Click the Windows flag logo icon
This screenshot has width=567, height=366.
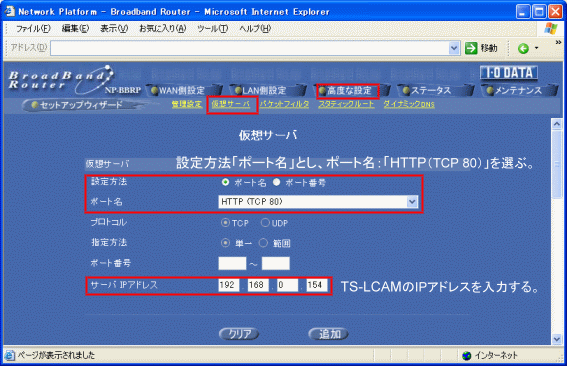[550, 28]
